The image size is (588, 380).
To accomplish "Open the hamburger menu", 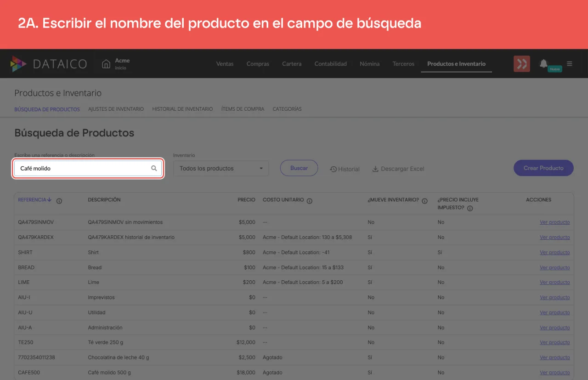I will 570,64.
